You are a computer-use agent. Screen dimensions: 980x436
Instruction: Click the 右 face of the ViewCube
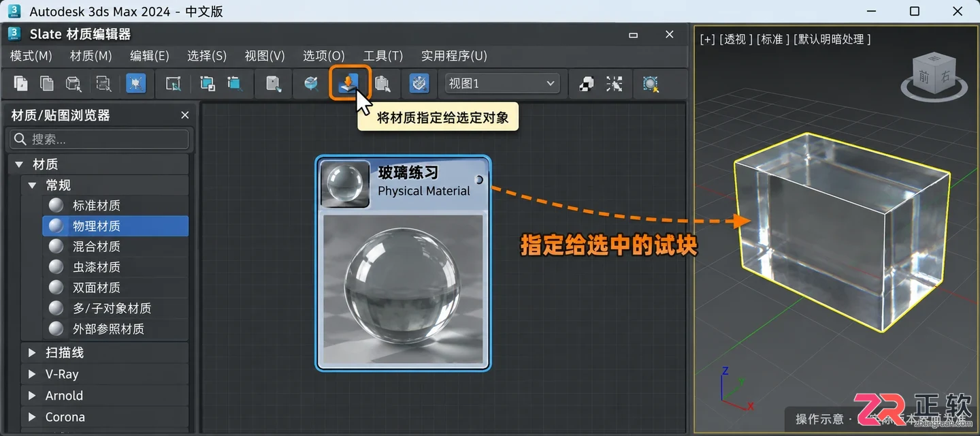[945, 77]
